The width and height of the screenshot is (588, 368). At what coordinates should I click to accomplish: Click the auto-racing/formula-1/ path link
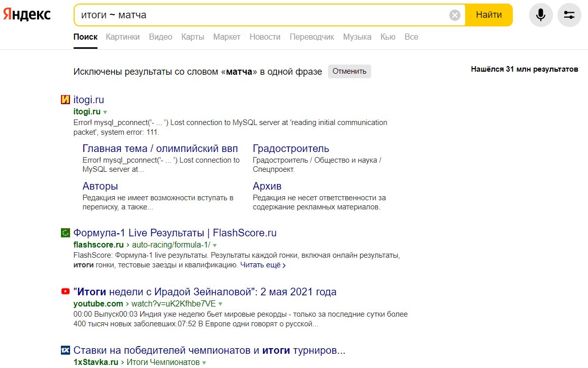click(x=171, y=245)
